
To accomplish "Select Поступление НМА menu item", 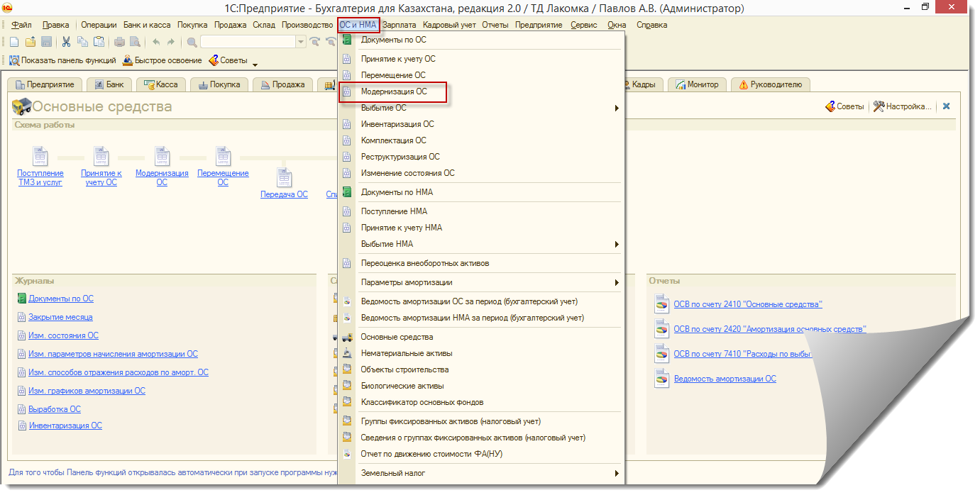I will coord(480,211).
